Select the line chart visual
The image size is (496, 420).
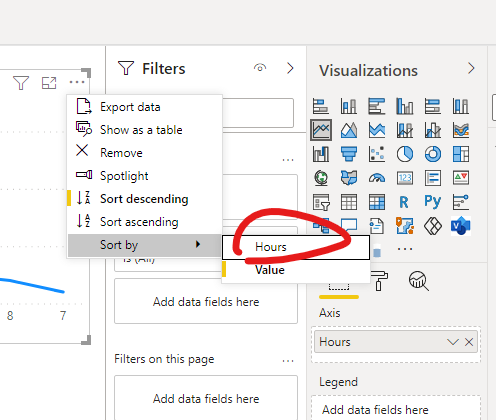[x=321, y=130]
